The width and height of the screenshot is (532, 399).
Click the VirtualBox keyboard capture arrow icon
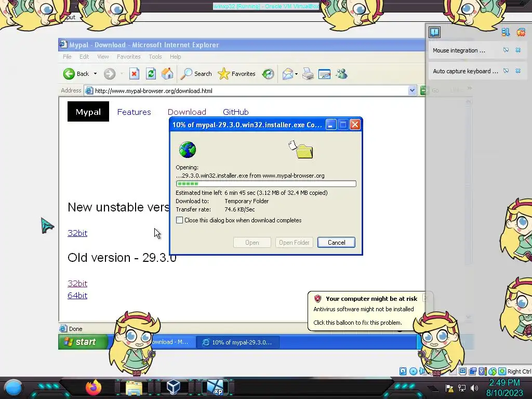coord(502,371)
